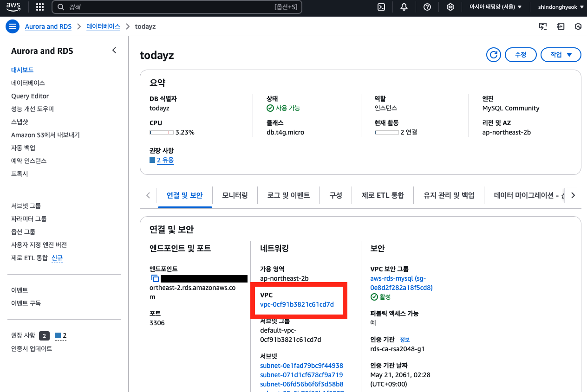Open the Asia Pacific (Seoul) region dropdown
The image size is (587, 392).
click(x=496, y=7)
